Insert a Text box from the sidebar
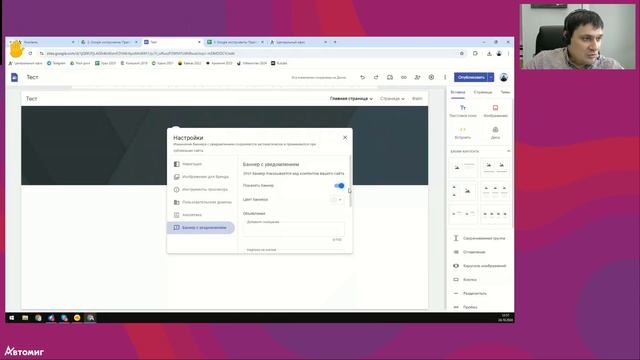 point(463,111)
